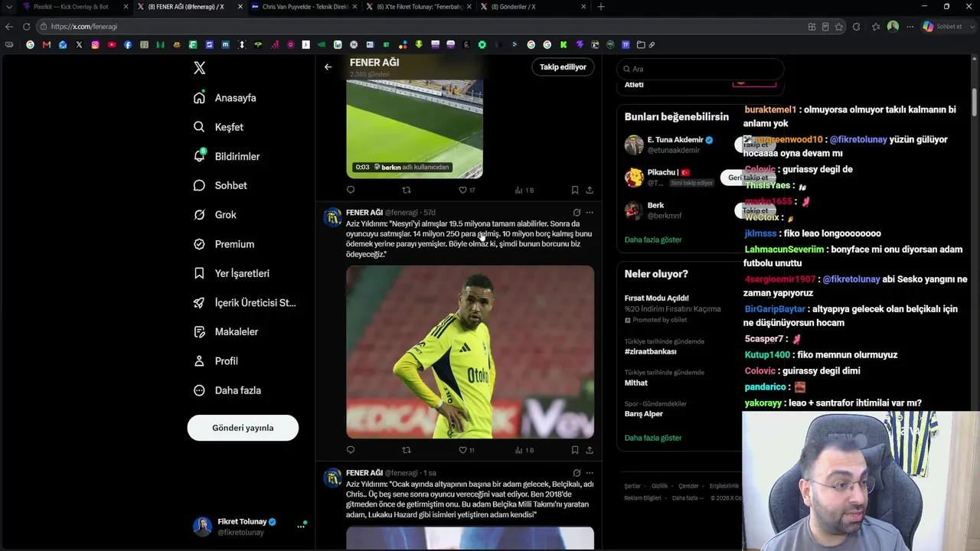Bookmark the stadium video post
The image size is (980, 551).
(575, 190)
